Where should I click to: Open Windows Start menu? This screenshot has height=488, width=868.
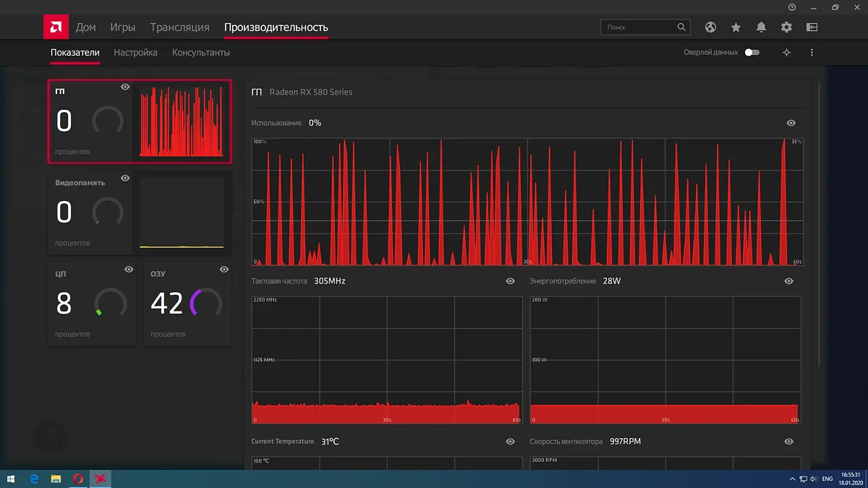(12, 479)
